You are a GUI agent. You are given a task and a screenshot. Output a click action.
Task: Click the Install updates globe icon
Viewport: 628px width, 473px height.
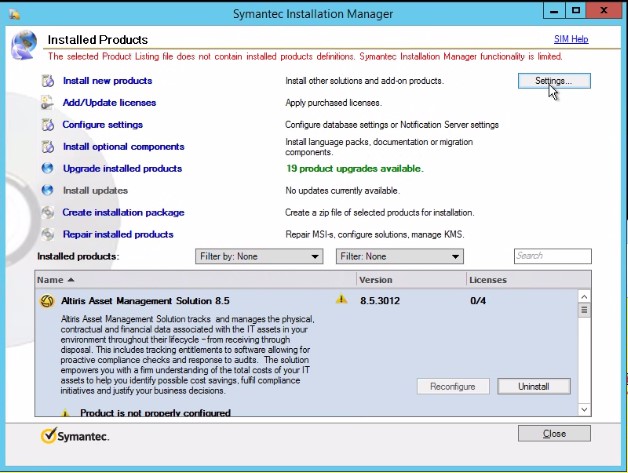[x=47, y=190]
